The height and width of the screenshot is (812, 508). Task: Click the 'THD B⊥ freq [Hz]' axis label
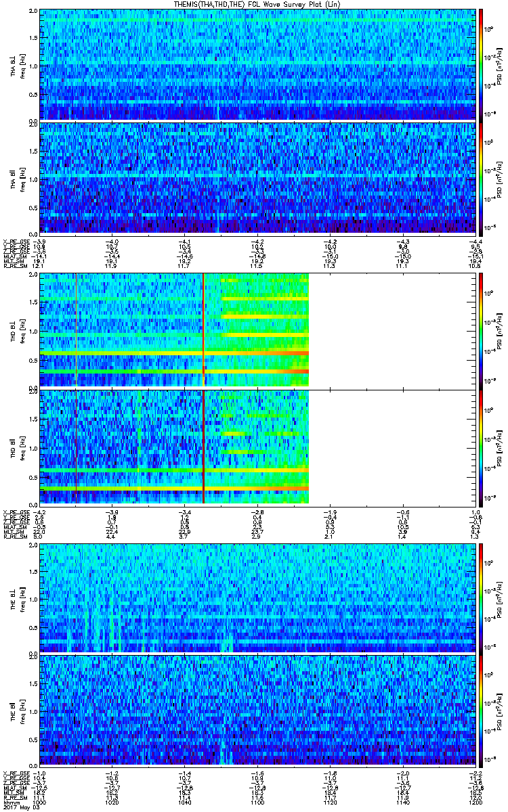18,330
